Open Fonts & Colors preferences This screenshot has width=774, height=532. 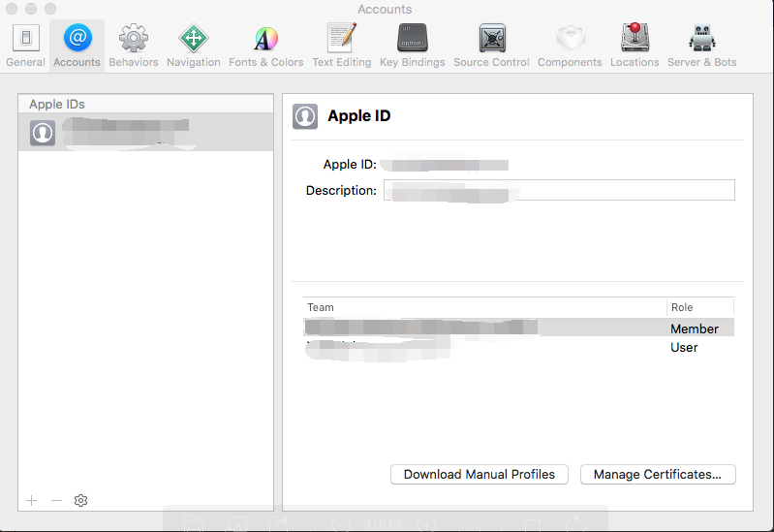pyautogui.click(x=266, y=46)
